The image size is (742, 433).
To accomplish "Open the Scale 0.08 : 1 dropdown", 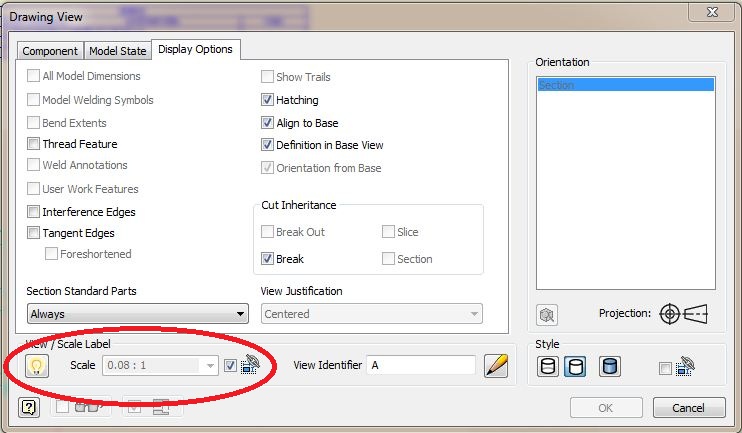I will pyautogui.click(x=160, y=365).
